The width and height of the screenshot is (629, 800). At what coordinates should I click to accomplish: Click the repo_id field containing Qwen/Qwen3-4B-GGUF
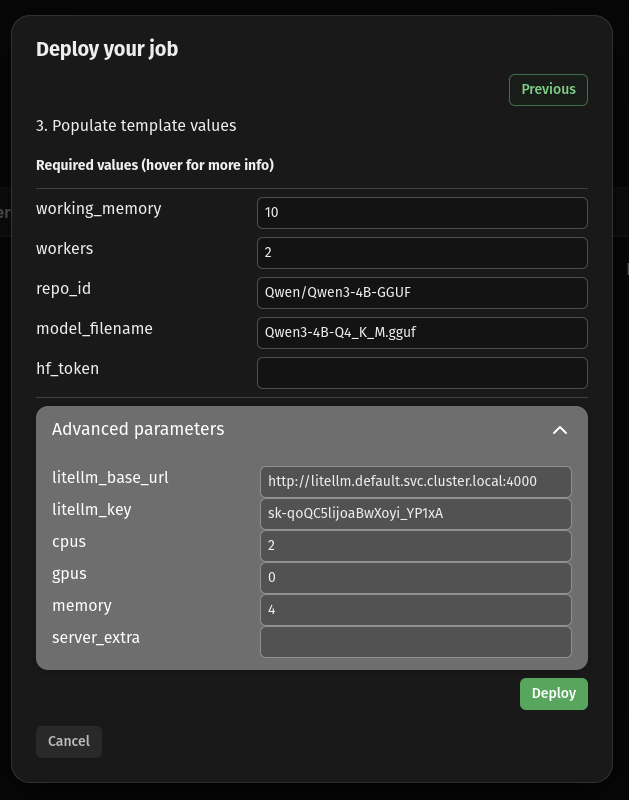pos(422,292)
